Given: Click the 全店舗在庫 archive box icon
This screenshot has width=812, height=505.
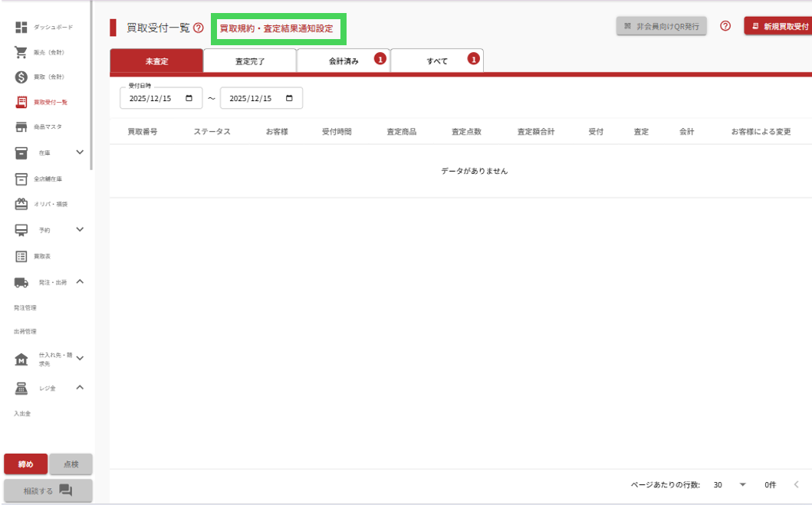Looking at the screenshot, I should click(21, 179).
